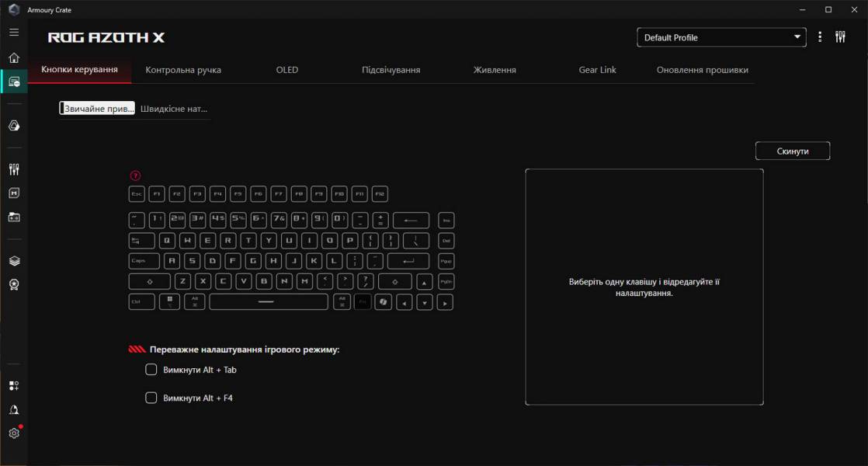868x466 pixels.
Task: Switch to the Швидкісне нат... sub-tab
Action: pyautogui.click(x=174, y=109)
